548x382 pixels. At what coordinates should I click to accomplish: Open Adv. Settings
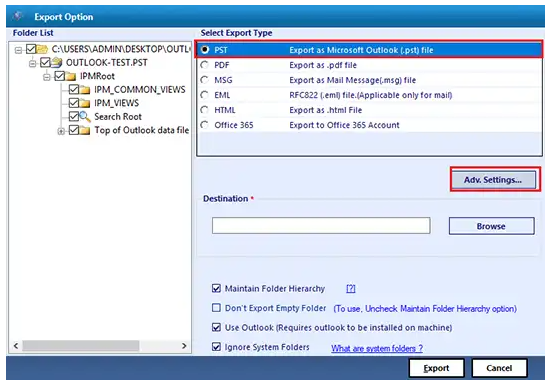[493, 180]
